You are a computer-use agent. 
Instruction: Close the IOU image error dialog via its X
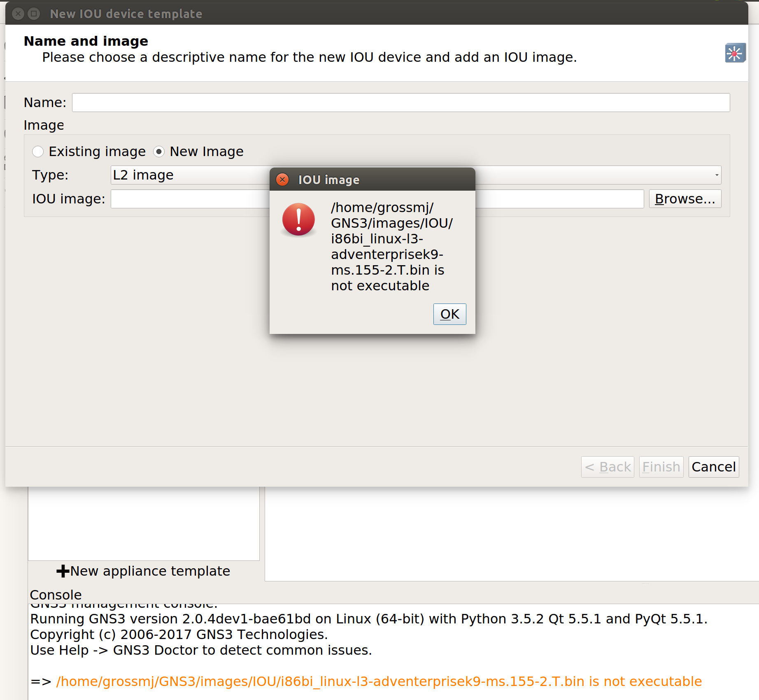[x=282, y=180]
